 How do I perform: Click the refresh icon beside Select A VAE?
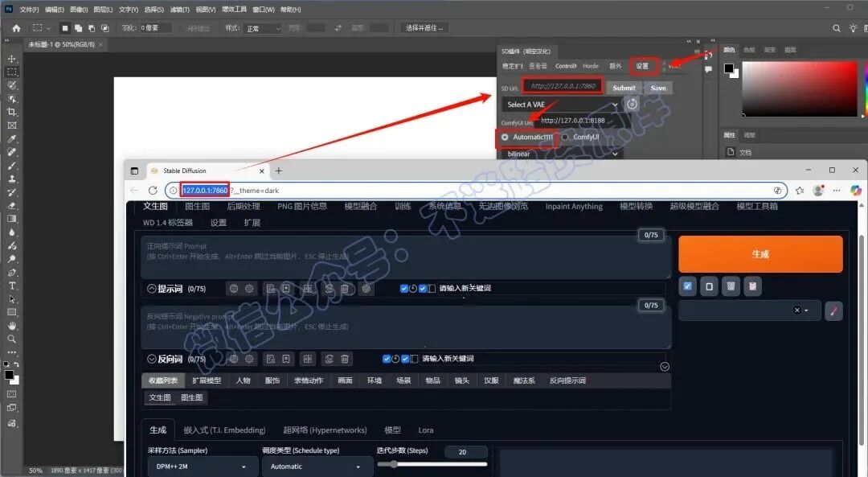tap(632, 104)
